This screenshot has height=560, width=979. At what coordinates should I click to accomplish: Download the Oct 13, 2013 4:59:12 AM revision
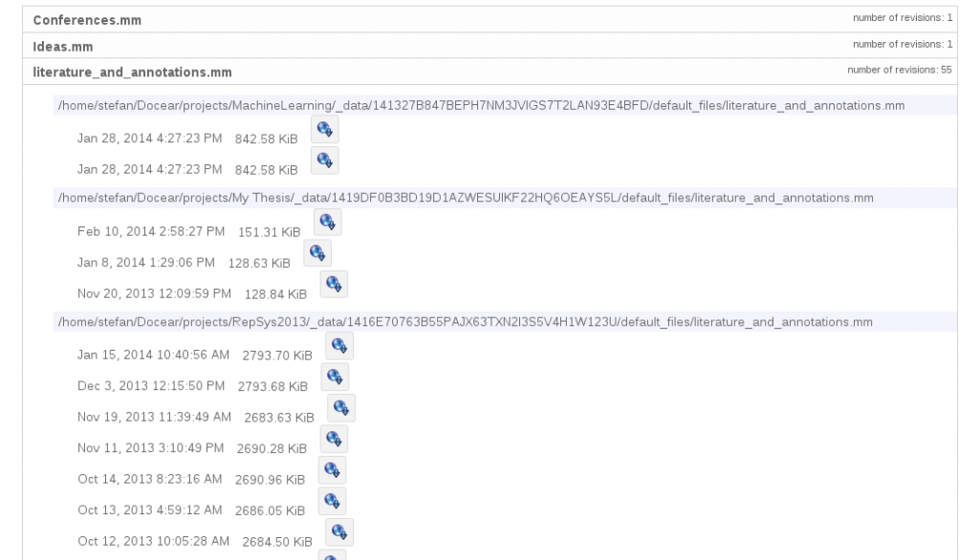(332, 501)
